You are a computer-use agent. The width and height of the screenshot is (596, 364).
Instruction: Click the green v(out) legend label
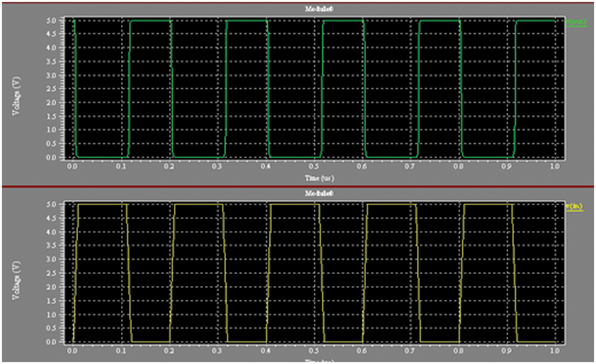click(576, 22)
